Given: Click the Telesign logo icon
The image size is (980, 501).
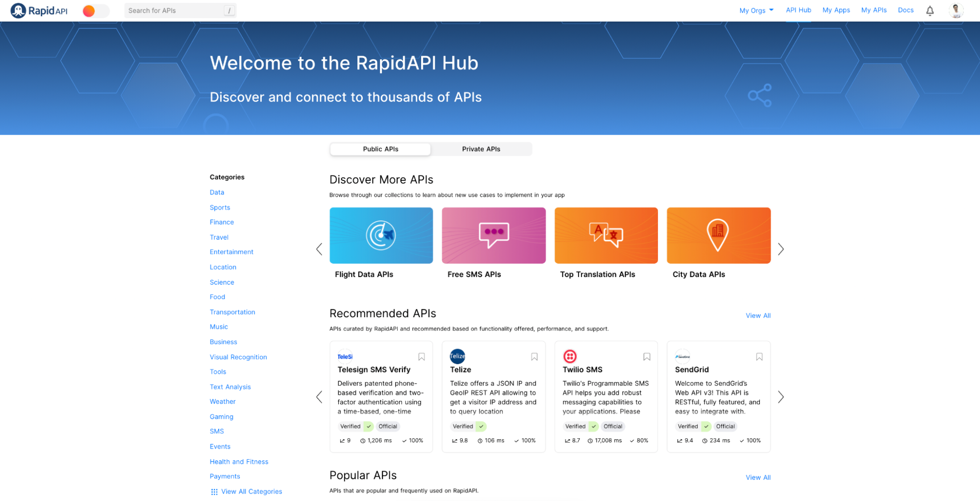Looking at the screenshot, I should (x=345, y=357).
